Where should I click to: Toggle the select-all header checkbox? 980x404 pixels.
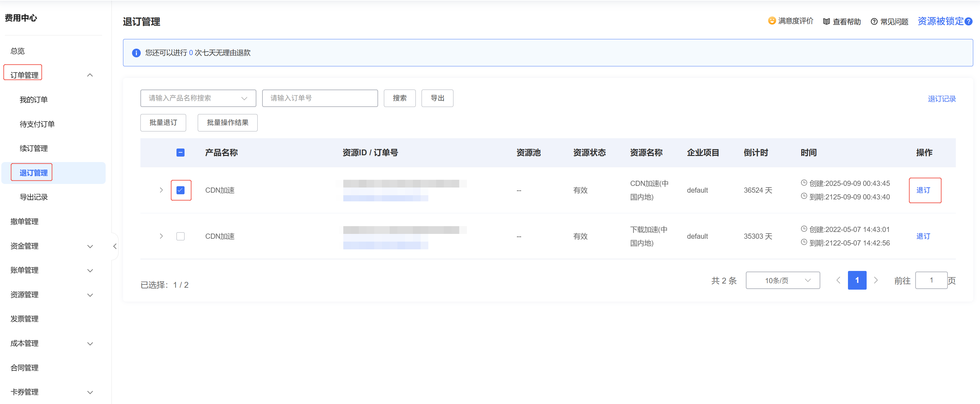point(180,152)
